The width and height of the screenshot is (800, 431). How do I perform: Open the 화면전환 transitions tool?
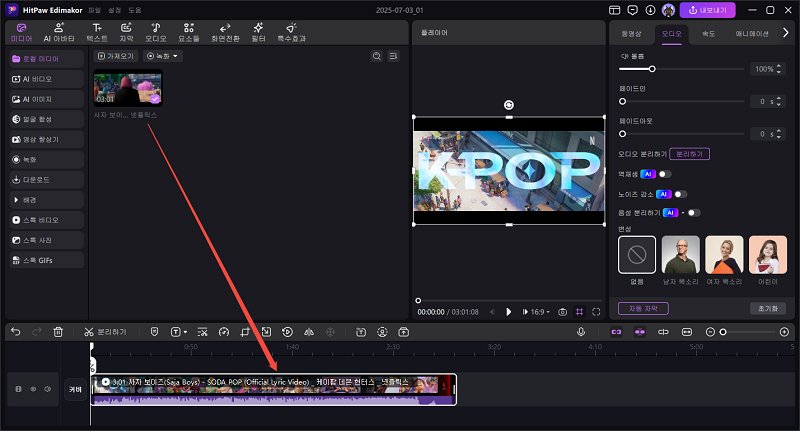click(225, 32)
